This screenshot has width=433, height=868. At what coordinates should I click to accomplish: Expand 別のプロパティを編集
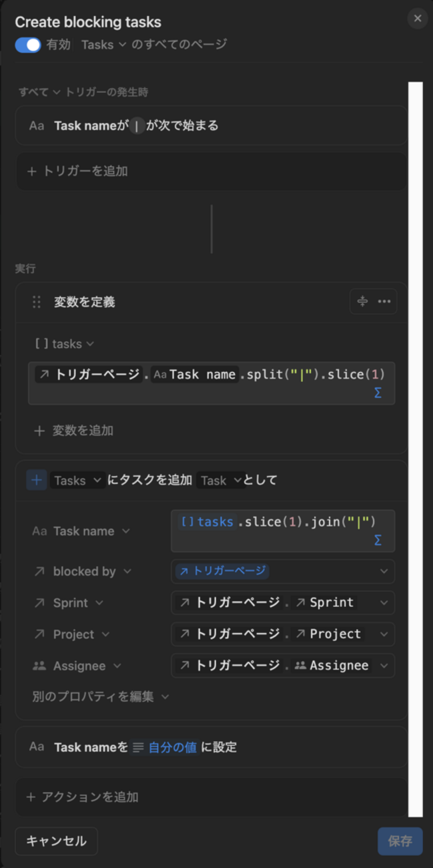(101, 696)
